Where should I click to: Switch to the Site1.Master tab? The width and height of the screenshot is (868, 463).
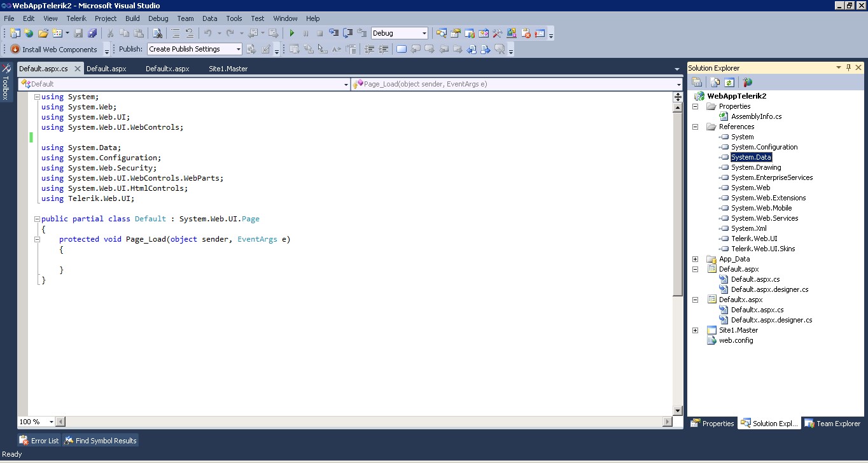[228, 69]
